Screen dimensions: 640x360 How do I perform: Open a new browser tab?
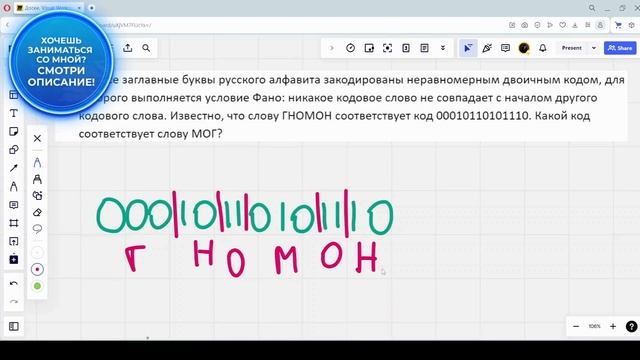tap(91, 8)
